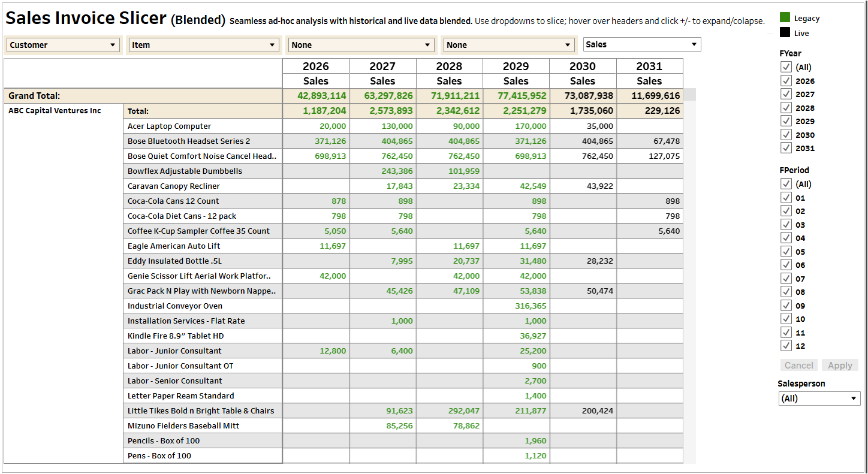Screen dimensions: 868x474
Task: Click the FPeriod Cancel button
Action: pyautogui.click(x=799, y=366)
